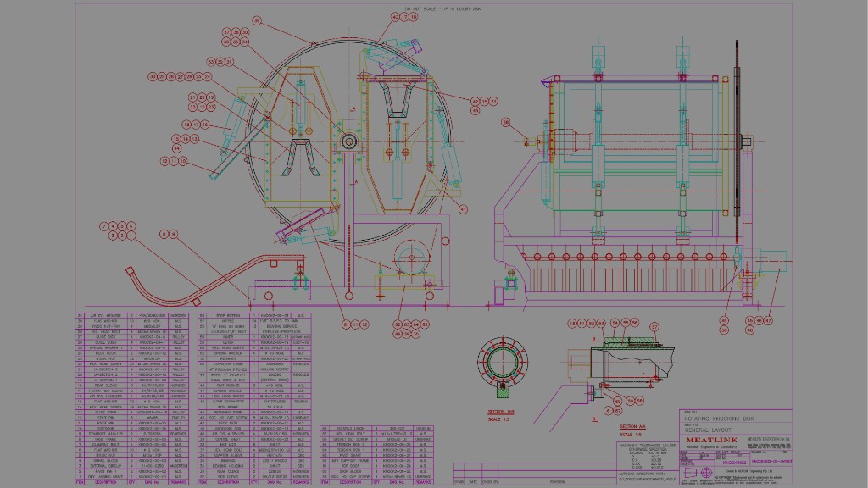Select the SECTION A-A label
This screenshot has width=868, height=488.
[x=632, y=427]
